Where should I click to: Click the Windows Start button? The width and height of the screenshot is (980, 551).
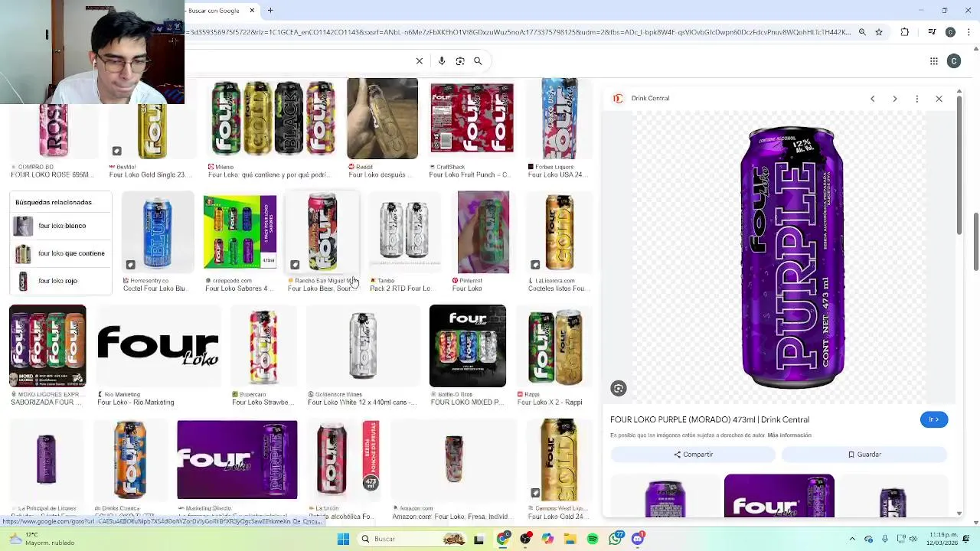[344, 539]
